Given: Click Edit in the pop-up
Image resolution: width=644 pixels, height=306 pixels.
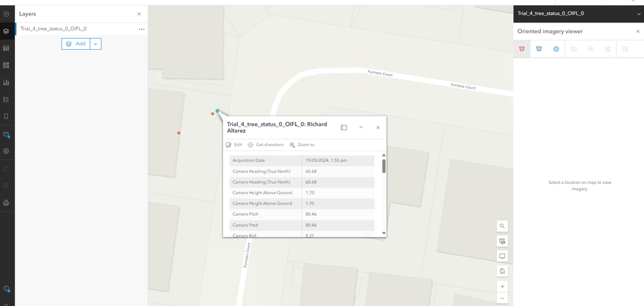Looking at the screenshot, I should coord(234,145).
